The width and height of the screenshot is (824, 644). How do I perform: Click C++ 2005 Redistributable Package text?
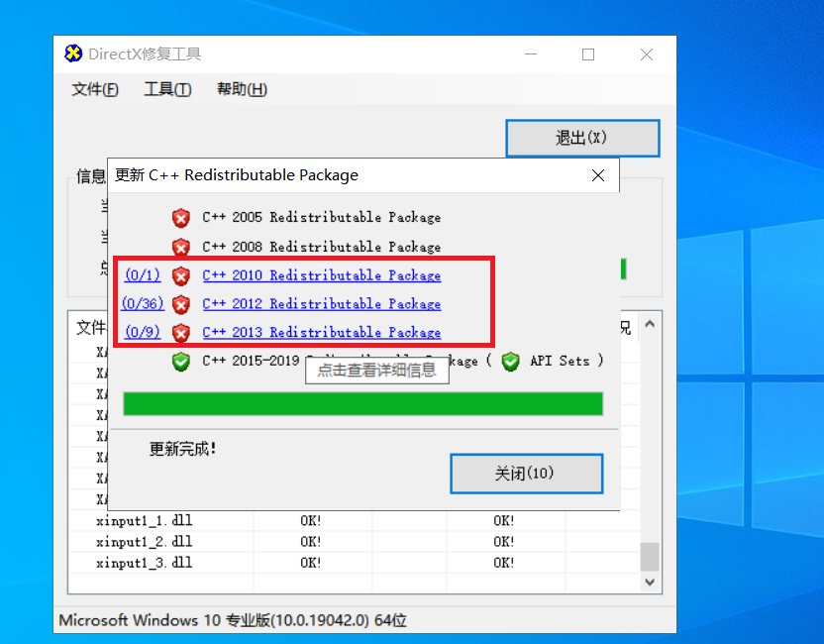(x=322, y=217)
